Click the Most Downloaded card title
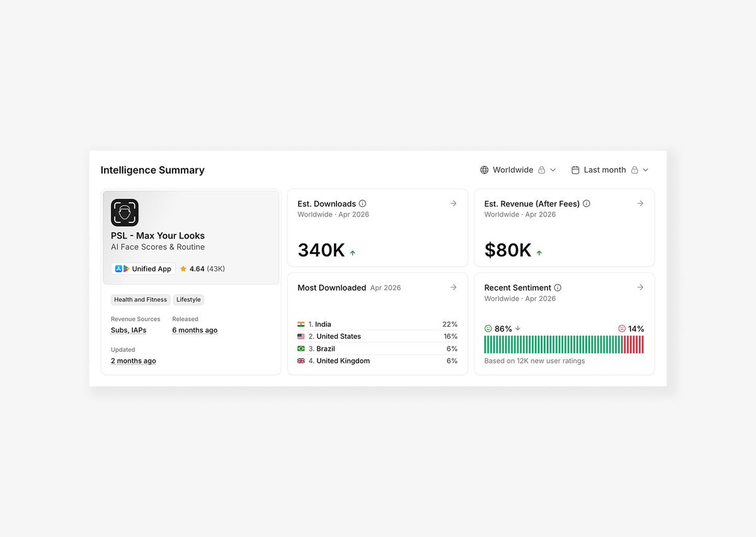The width and height of the screenshot is (756, 537). (x=331, y=288)
